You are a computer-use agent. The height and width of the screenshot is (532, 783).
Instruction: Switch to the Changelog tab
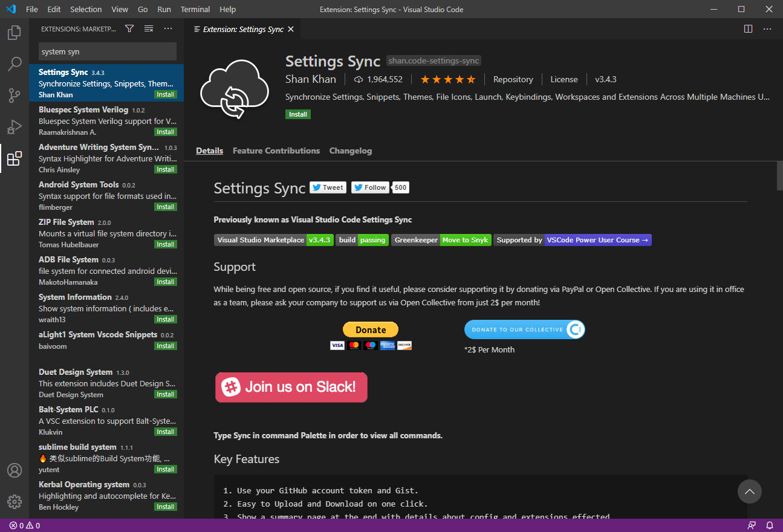pyautogui.click(x=351, y=151)
